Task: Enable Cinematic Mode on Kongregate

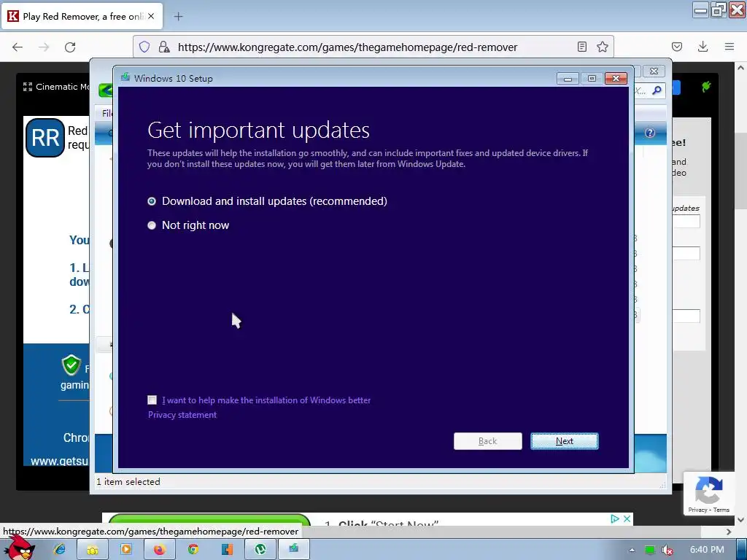Action: 56,87
